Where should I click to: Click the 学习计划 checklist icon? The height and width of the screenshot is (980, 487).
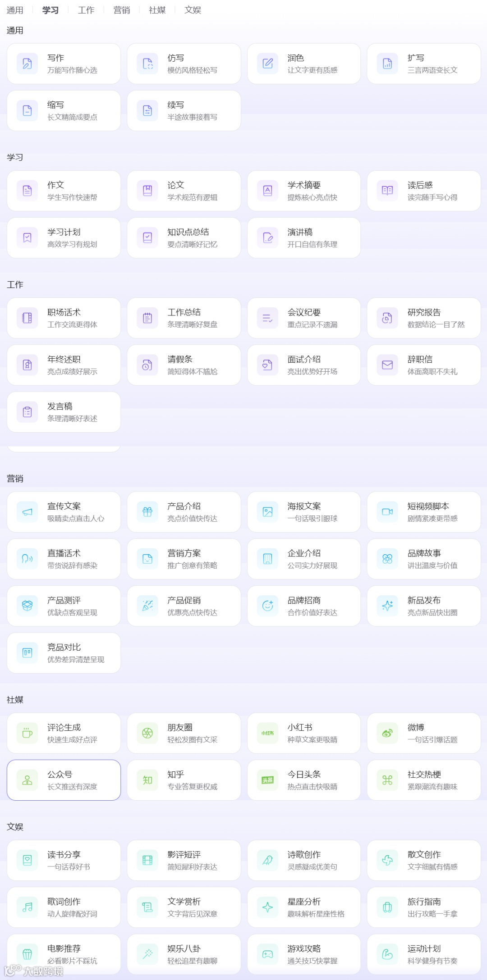click(28, 237)
